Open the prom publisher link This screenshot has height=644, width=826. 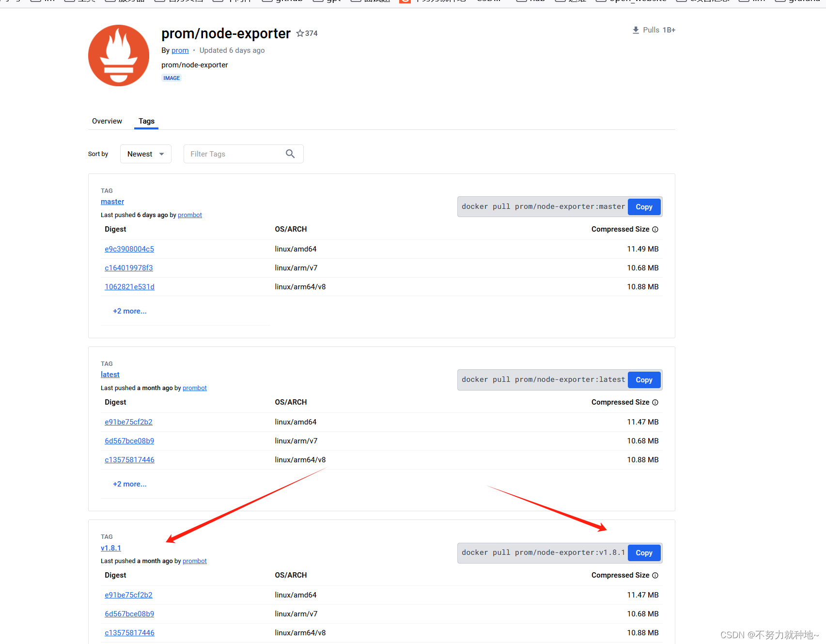[180, 50]
